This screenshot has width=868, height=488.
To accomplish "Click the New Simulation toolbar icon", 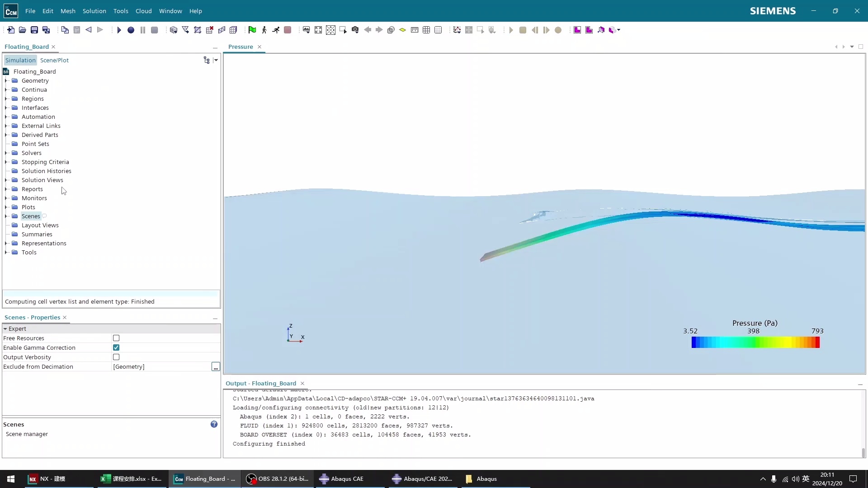I will [x=10, y=30].
